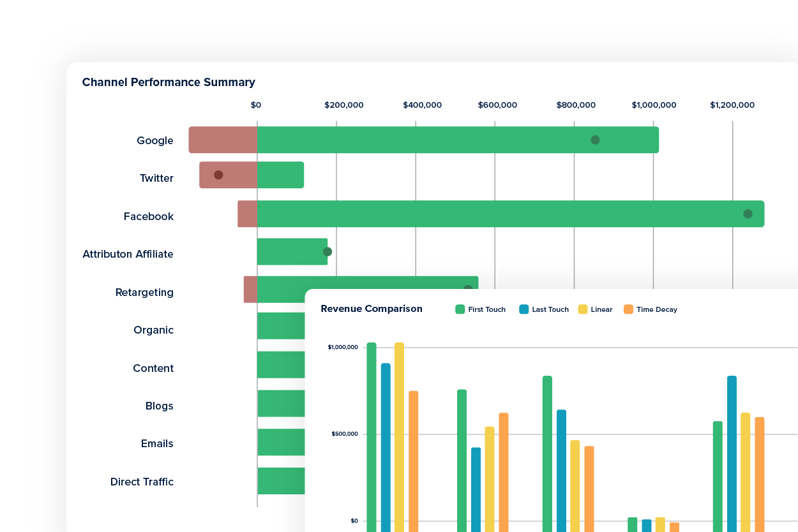This screenshot has height=532, width=798.
Task: Select the Blogs channel label
Action: (x=160, y=406)
